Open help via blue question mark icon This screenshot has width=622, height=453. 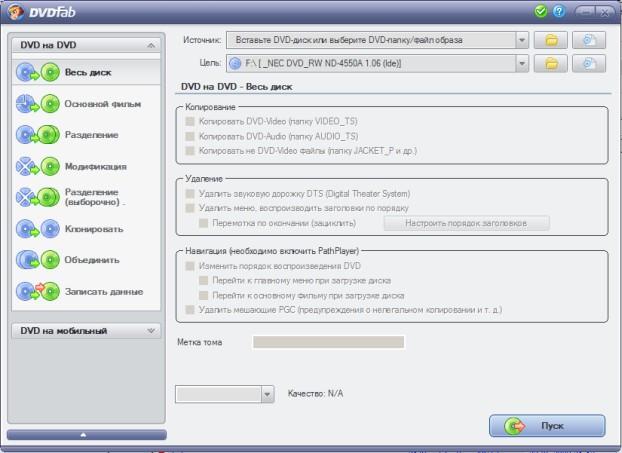[559, 12]
